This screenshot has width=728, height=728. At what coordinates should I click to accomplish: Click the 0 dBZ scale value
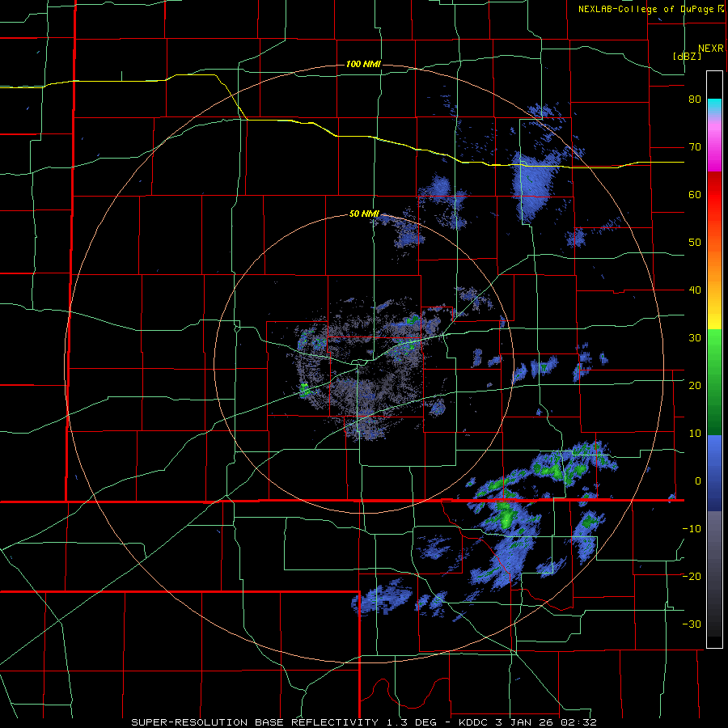pyautogui.click(x=698, y=481)
